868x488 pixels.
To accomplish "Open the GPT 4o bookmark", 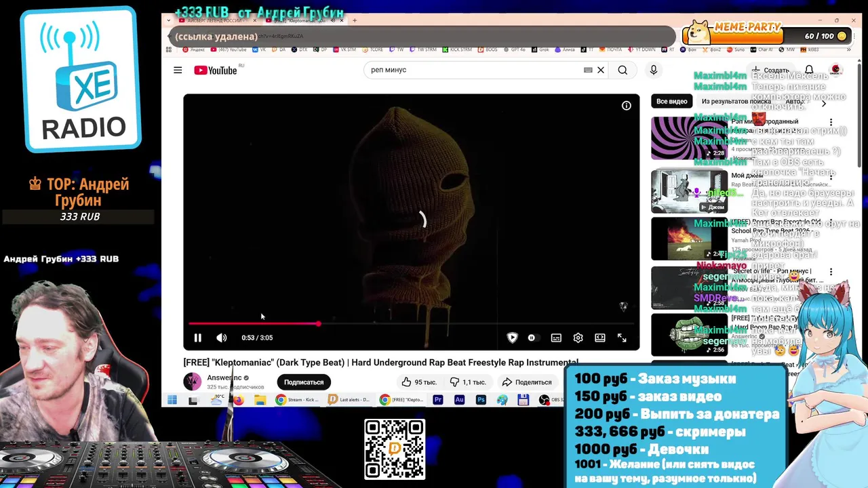I will (514, 49).
